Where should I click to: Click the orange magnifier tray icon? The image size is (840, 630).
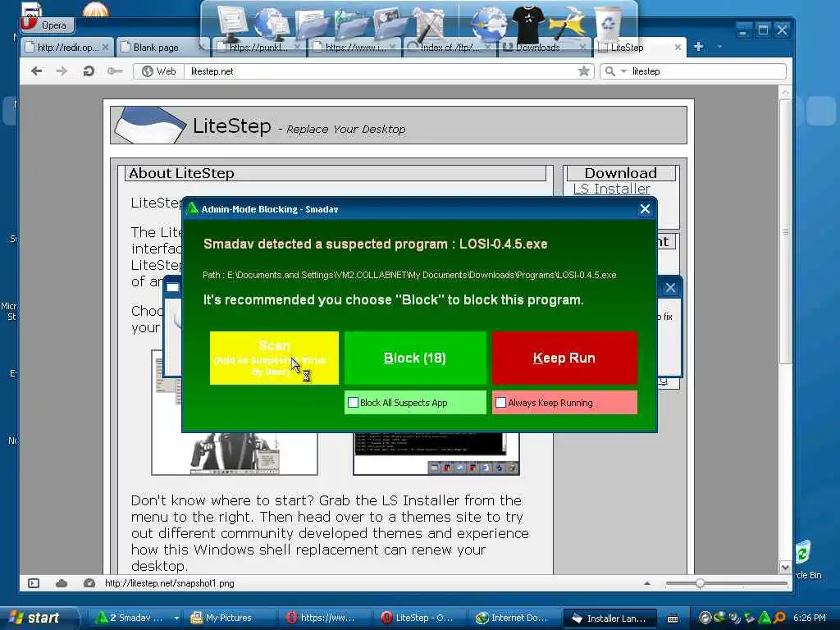point(779,618)
